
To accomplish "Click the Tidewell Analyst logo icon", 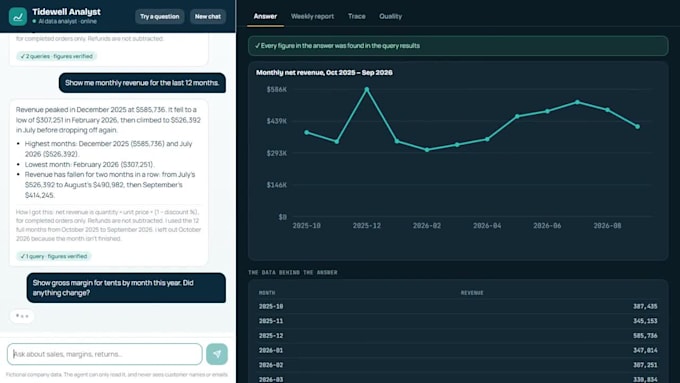I will pyautogui.click(x=18, y=16).
